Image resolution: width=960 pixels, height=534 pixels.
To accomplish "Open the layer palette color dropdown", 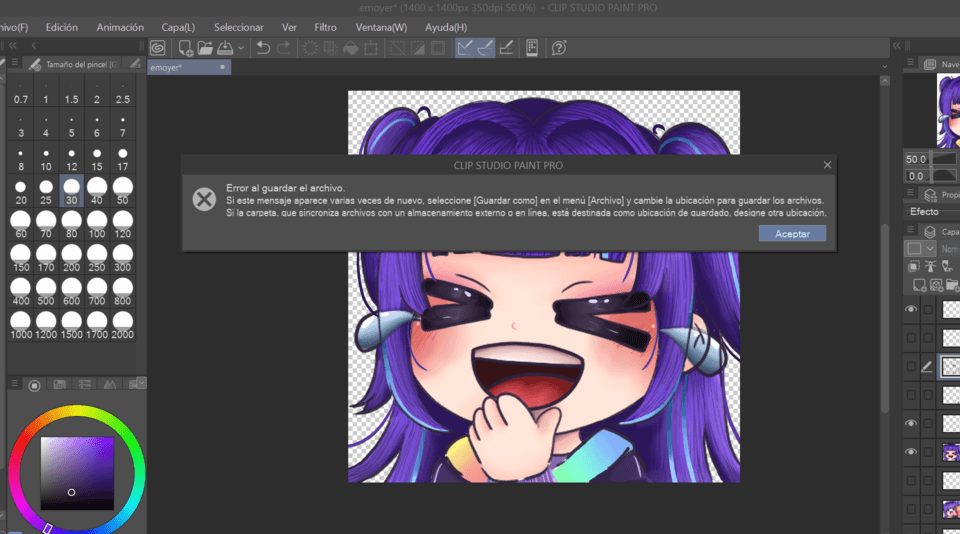I will (x=920, y=249).
